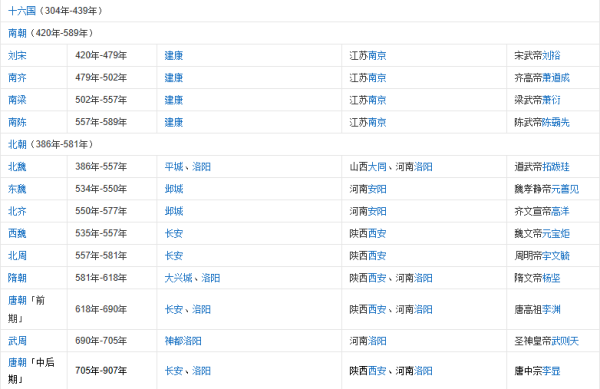The image size is (600, 389).
Task: Click 邺城 in the 北齐 row
Action: click(174, 211)
